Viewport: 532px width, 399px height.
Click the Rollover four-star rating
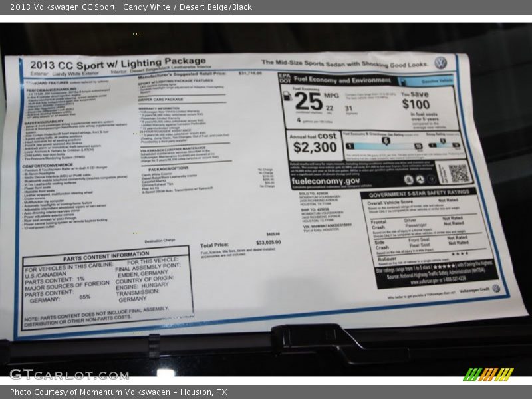(460, 254)
